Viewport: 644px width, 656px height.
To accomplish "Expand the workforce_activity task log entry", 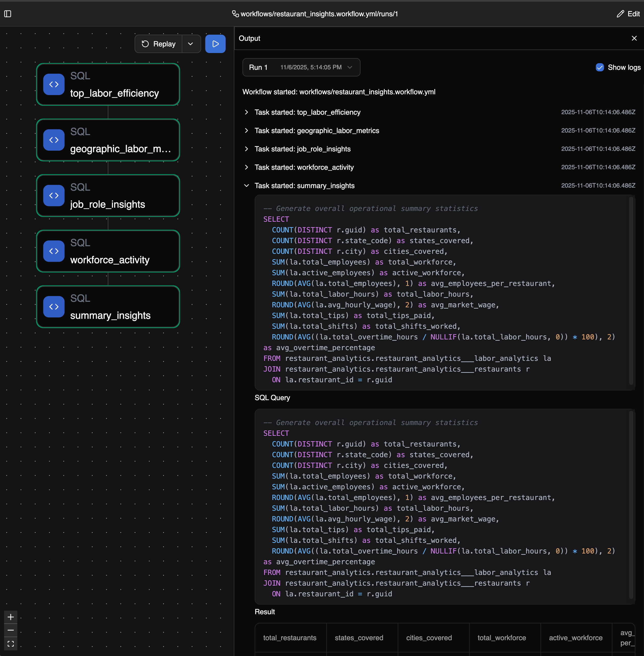I will pos(247,167).
